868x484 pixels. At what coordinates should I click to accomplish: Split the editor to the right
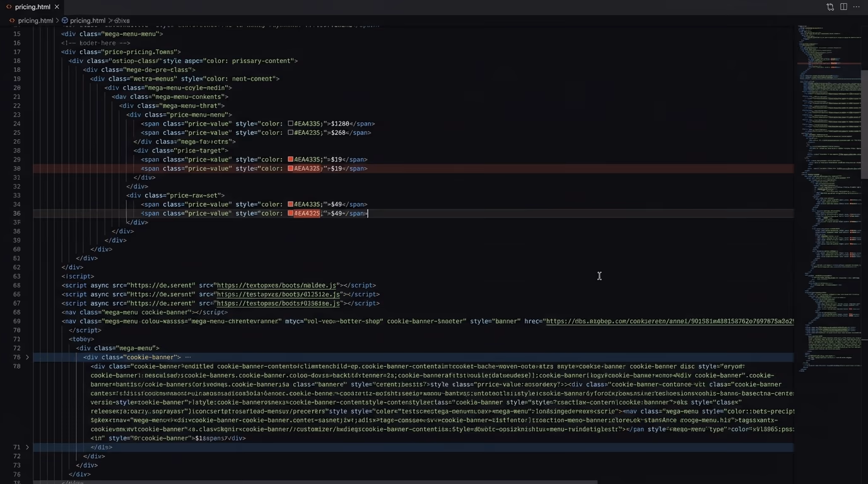pos(843,7)
